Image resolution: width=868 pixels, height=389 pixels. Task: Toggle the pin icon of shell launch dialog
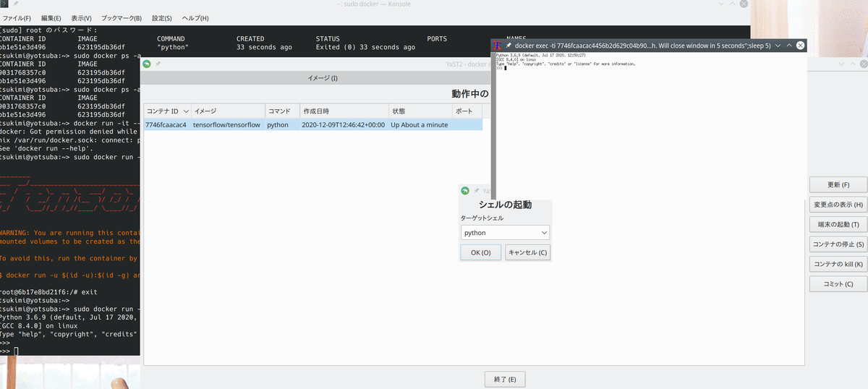point(476,191)
